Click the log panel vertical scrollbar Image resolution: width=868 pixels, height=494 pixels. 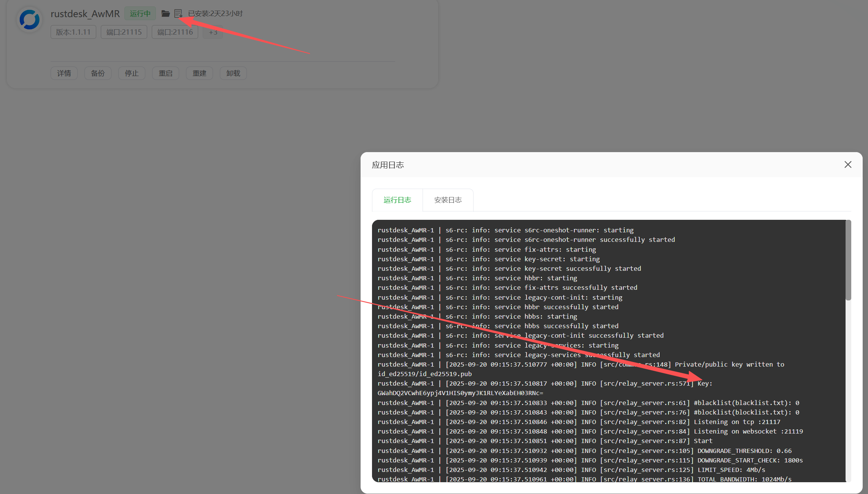click(848, 260)
